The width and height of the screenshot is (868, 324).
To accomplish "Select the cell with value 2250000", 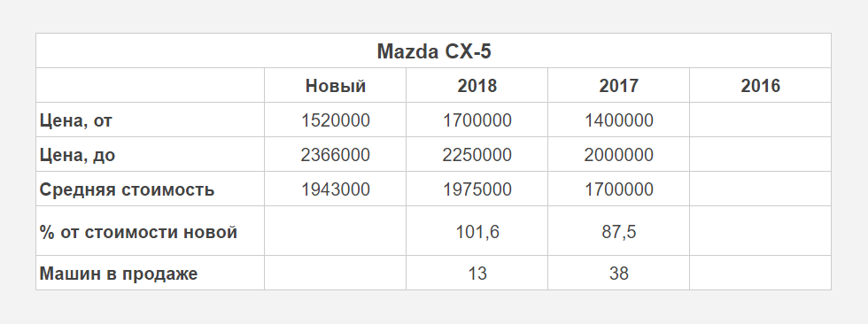I will [x=477, y=155].
